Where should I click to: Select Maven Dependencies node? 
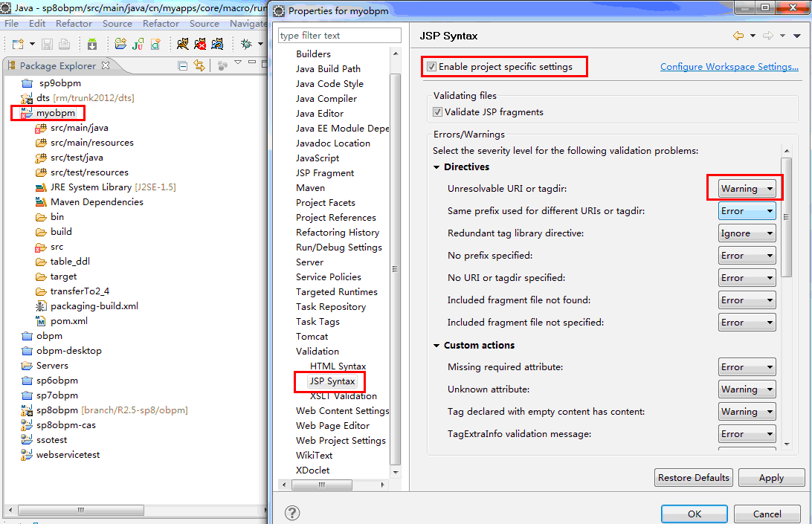[x=97, y=202]
